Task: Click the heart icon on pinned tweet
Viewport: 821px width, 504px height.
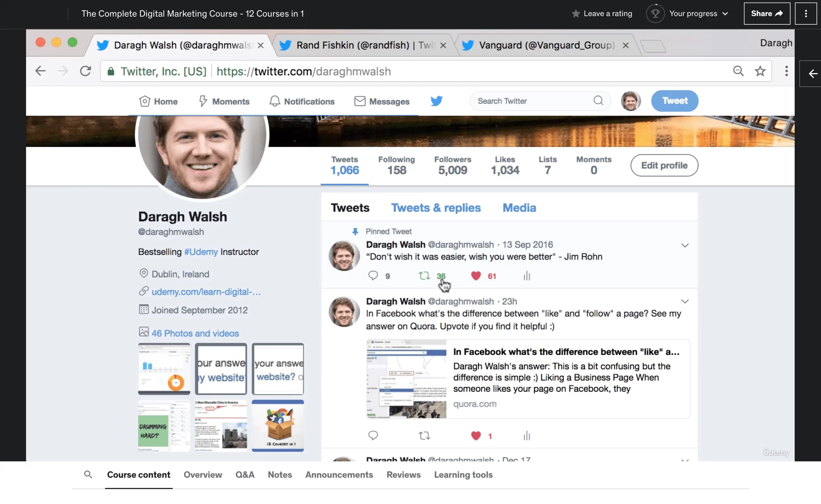Action: [476, 276]
